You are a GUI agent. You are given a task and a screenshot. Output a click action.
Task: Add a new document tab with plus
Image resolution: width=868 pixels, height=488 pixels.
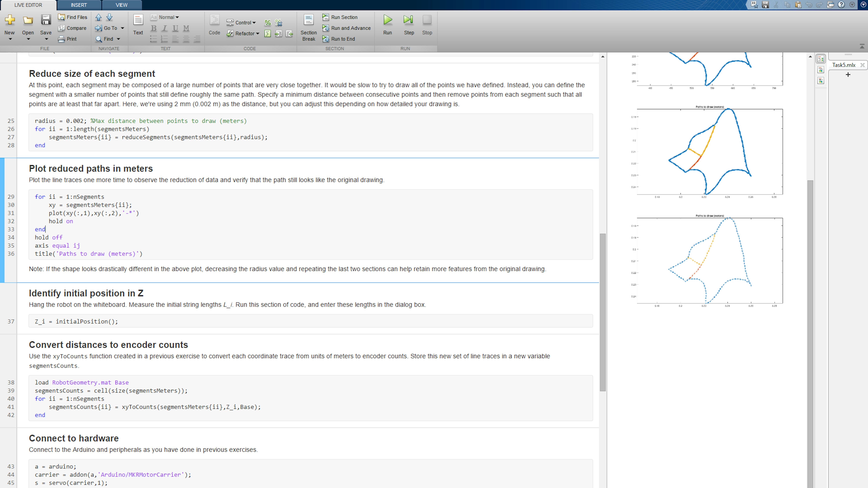click(x=848, y=74)
